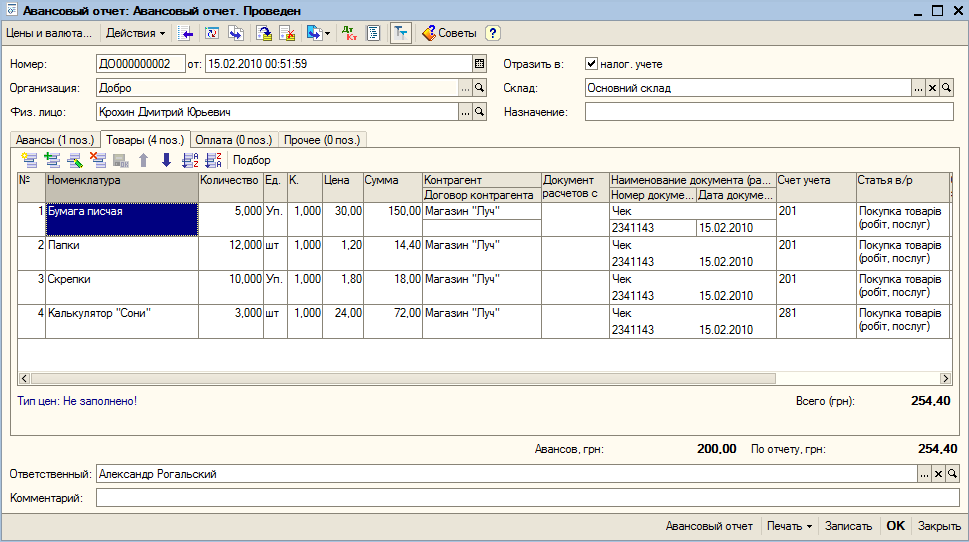
Task: Open Советы tips button
Action: pos(449,33)
